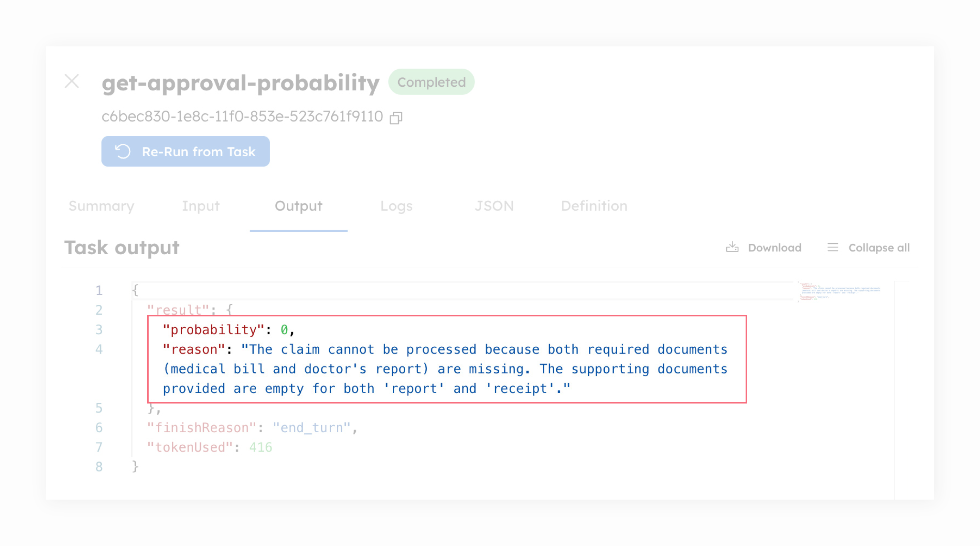Click the Collapse all lines icon
Image resolution: width=980 pixels, height=546 pixels.
(833, 247)
